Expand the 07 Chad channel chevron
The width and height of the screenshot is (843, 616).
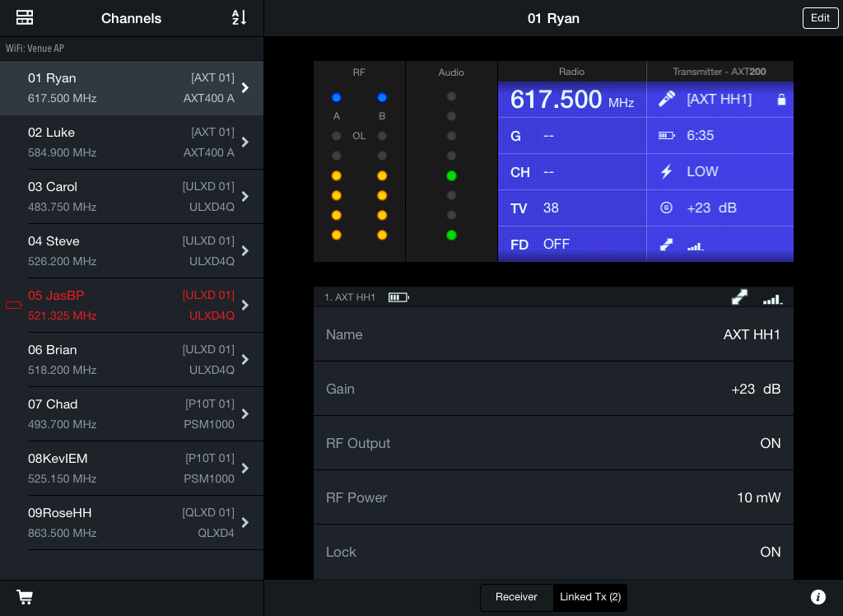click(x=245, y=413)
